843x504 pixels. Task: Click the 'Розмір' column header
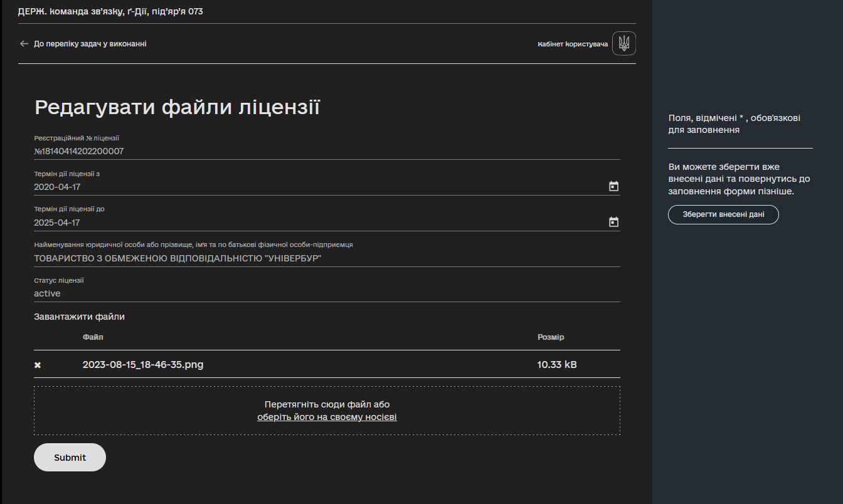coord(551,337)
